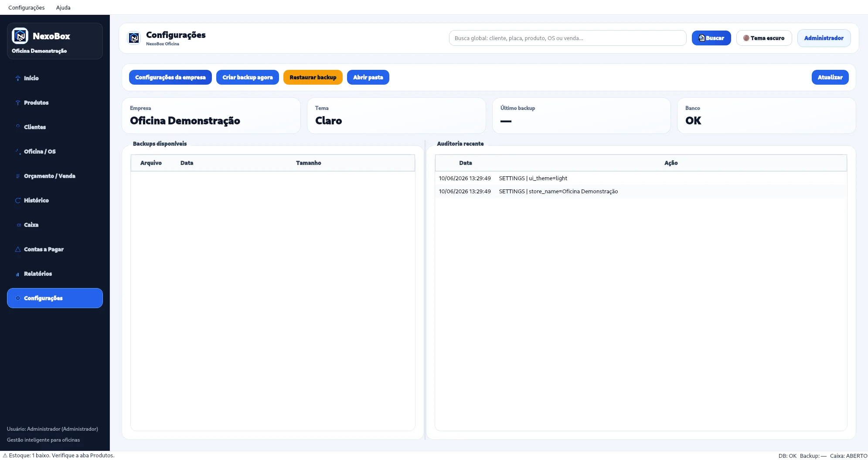Click the Ação column header

click(671, 163)
